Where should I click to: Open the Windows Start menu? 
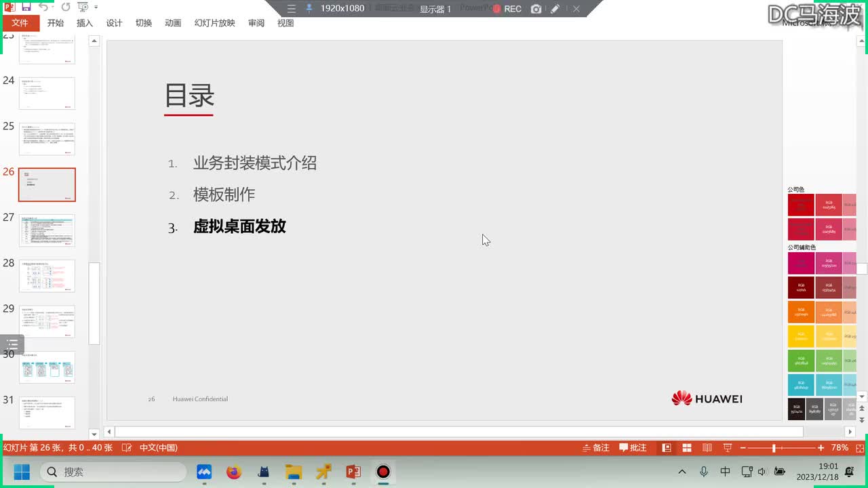22,472
